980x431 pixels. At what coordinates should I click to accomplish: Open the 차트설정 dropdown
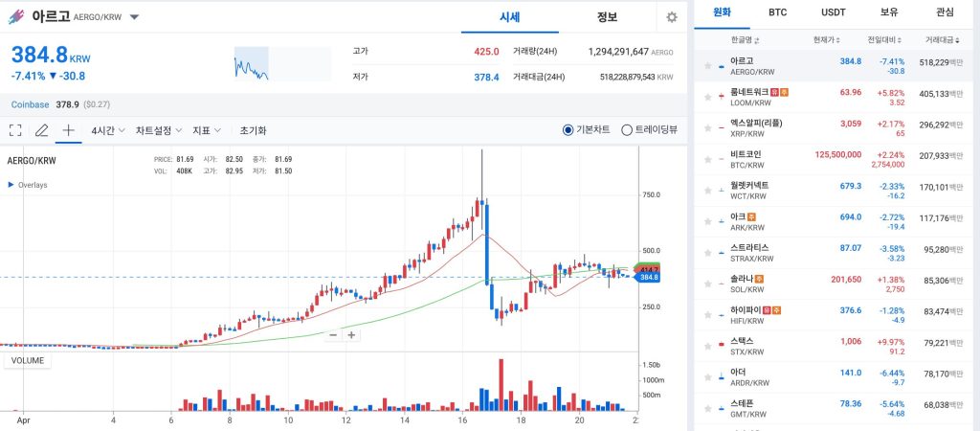[x=159, y=130]
